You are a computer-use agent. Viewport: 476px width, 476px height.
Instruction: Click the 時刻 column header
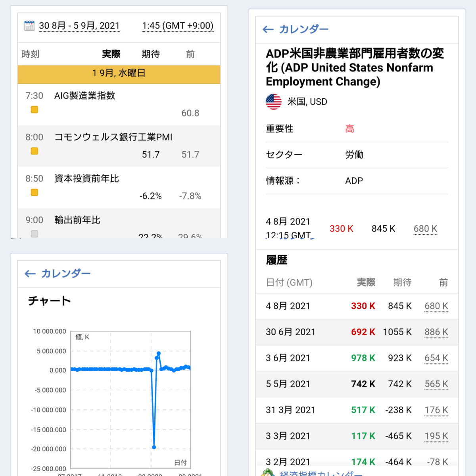tap(30, 54)
